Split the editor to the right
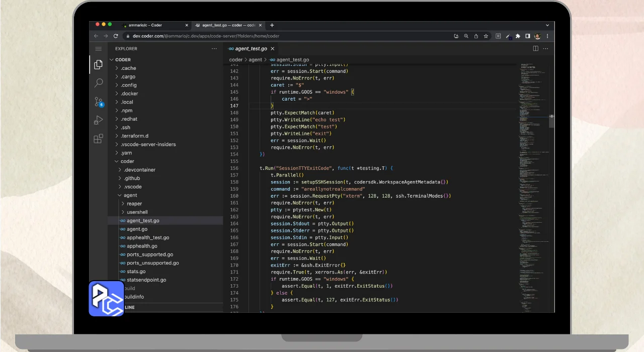The width and height of the screenshot is (644, 352). (x=535, y=49)
